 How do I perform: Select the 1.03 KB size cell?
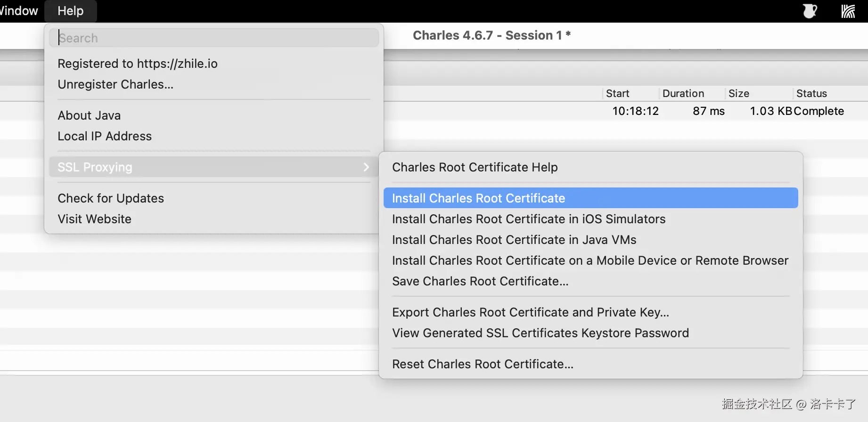pos(771,111)
